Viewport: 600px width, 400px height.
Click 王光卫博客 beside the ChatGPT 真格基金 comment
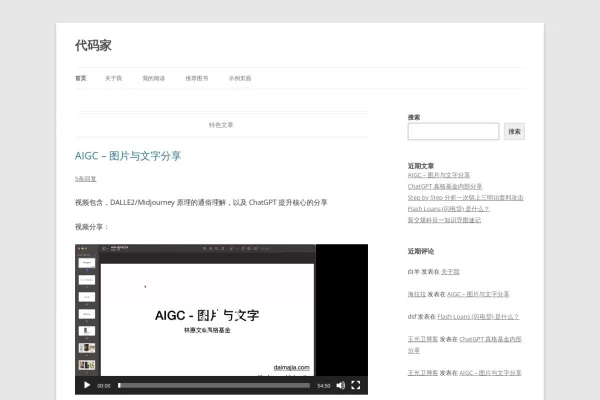[423, 339]
